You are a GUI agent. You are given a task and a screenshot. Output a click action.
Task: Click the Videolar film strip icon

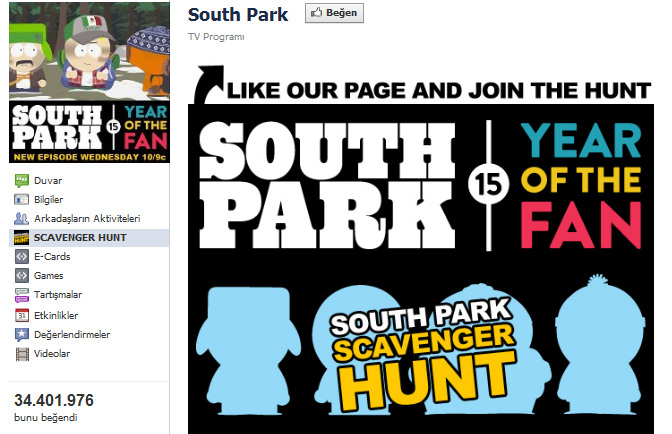click(21, 354)
